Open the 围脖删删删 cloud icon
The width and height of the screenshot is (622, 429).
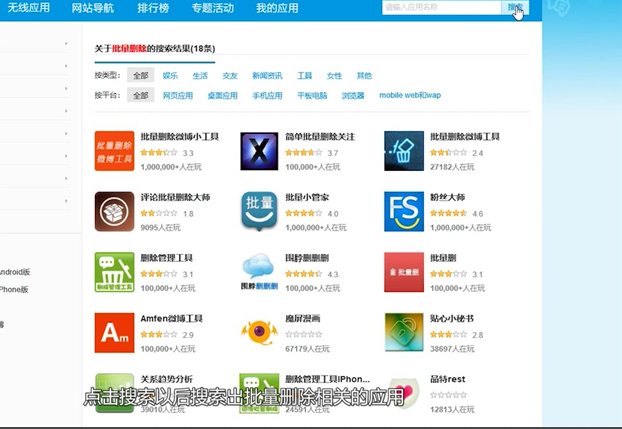pos(259,272)
